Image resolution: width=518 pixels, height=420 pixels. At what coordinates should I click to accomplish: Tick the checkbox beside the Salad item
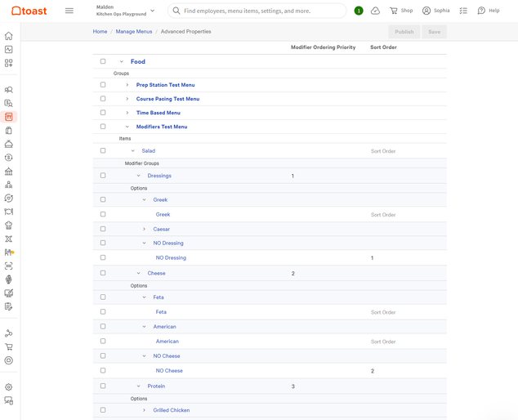(x=103, y=150)
